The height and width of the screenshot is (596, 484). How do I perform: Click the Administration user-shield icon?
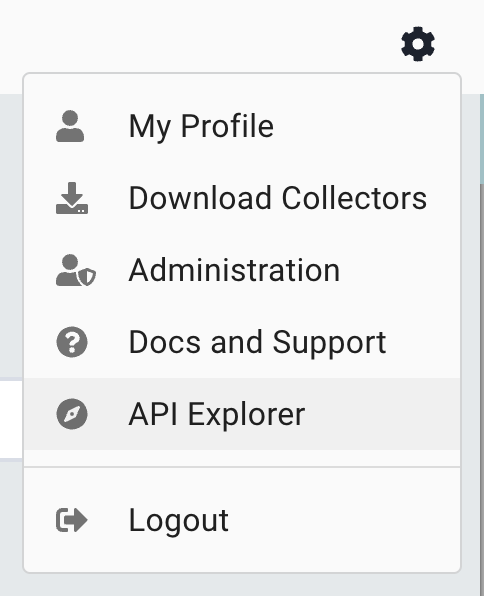click(x=76, y=270)
